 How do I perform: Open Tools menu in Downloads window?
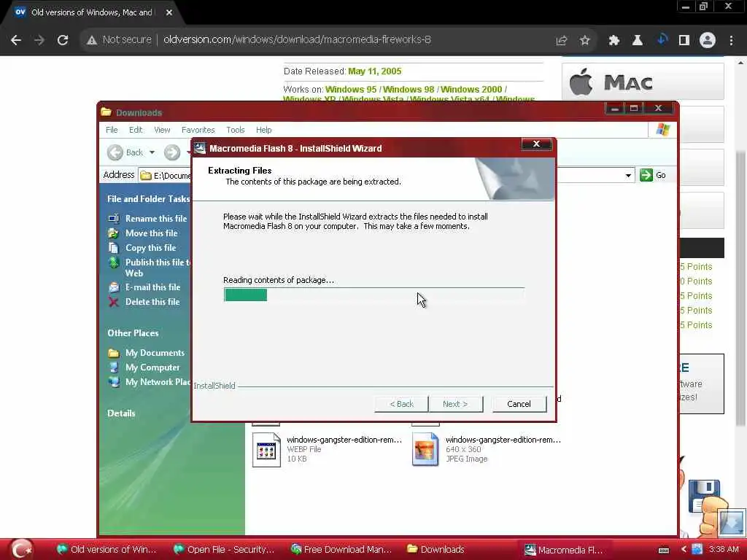236,130
